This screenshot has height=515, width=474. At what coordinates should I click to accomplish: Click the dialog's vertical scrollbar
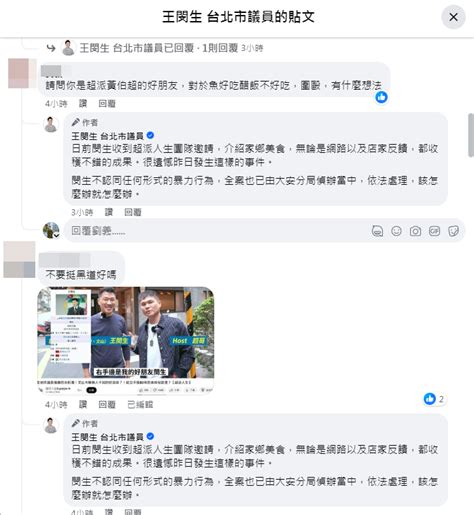tap(471, 135)
